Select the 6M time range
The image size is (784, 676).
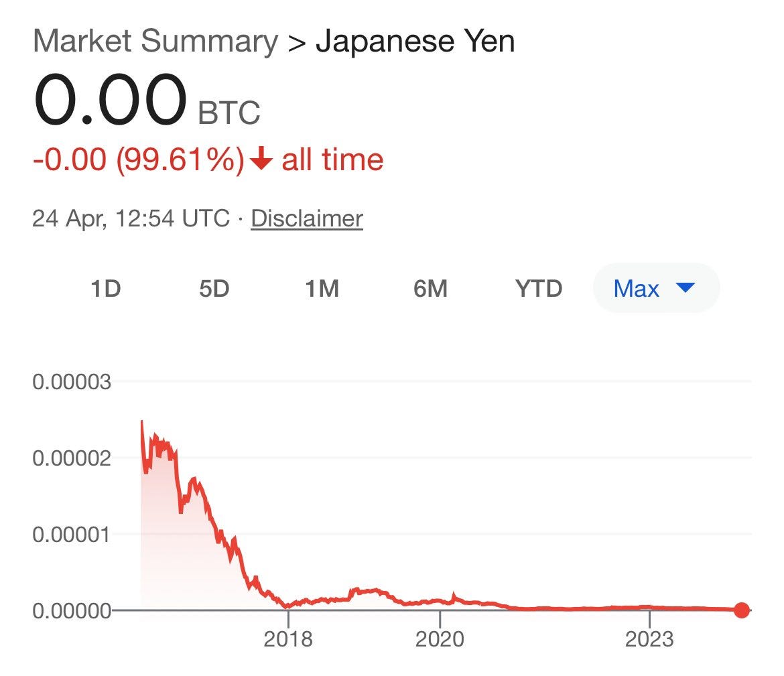click(x=430, y=289)
